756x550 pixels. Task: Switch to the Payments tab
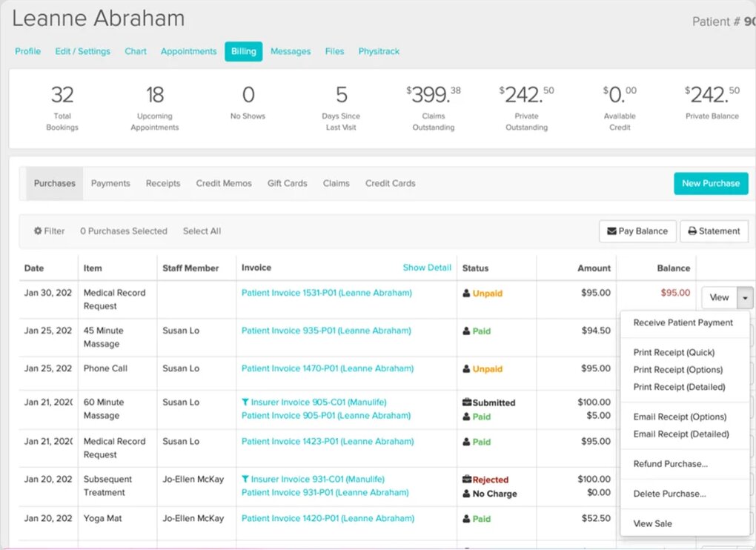click(110, 183)
